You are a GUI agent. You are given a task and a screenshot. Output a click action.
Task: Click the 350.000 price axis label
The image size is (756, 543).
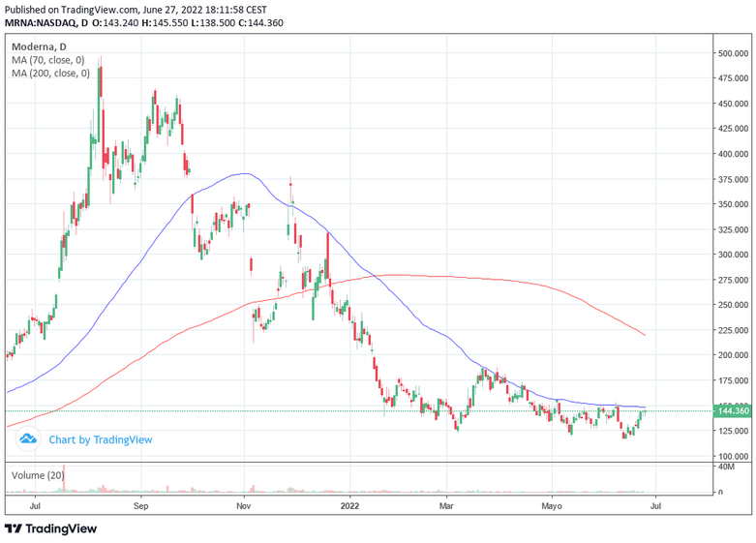(x=734, y=204)
